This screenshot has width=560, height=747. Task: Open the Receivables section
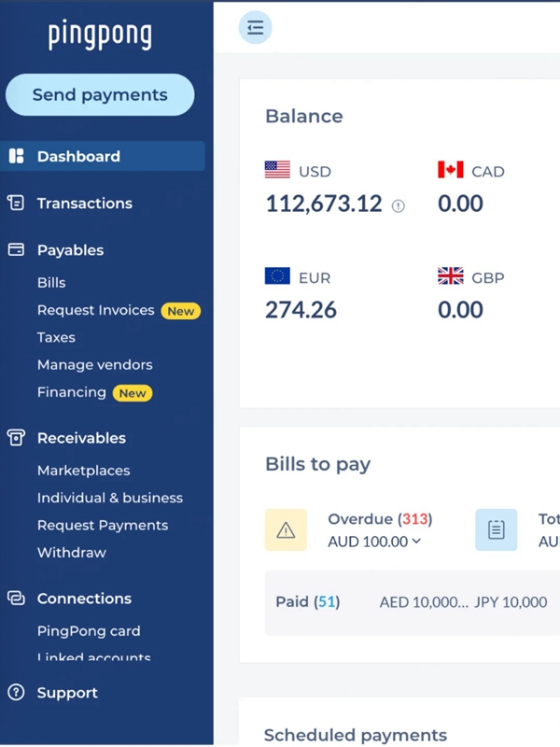coord(81,438)
